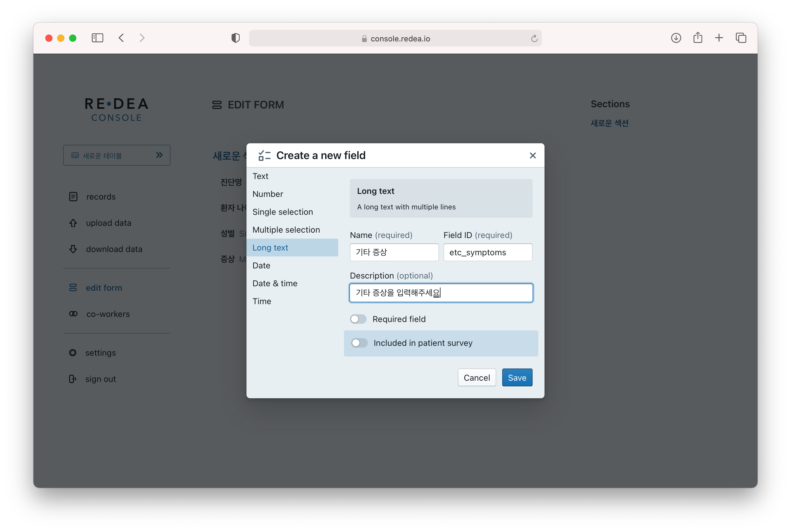Toggle Included in patient survey switch
791x532 pixels.
tap(359, 343)
